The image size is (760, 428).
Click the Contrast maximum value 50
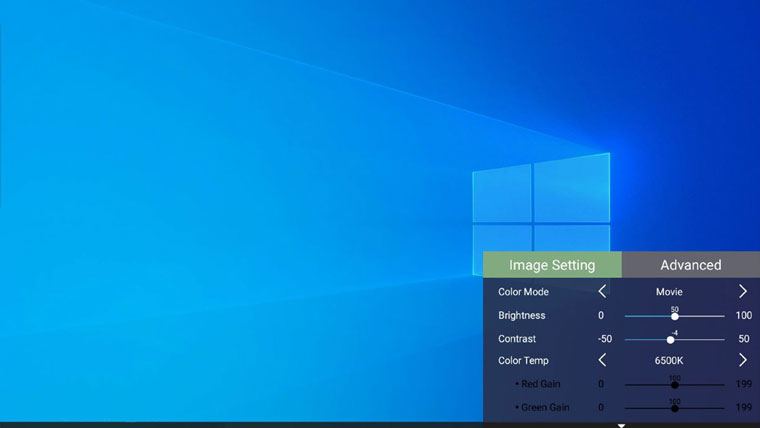(744, 339)
